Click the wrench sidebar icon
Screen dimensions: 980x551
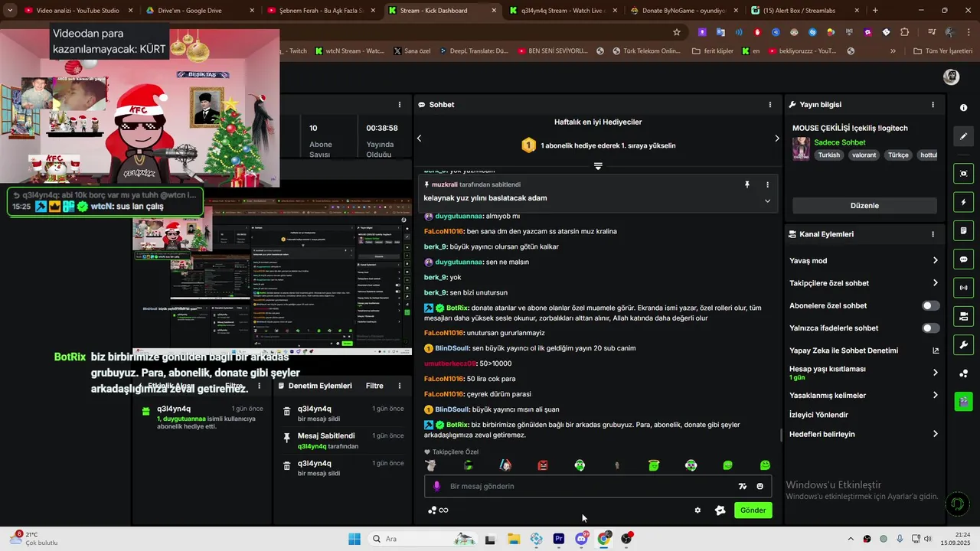click(964, 344)
